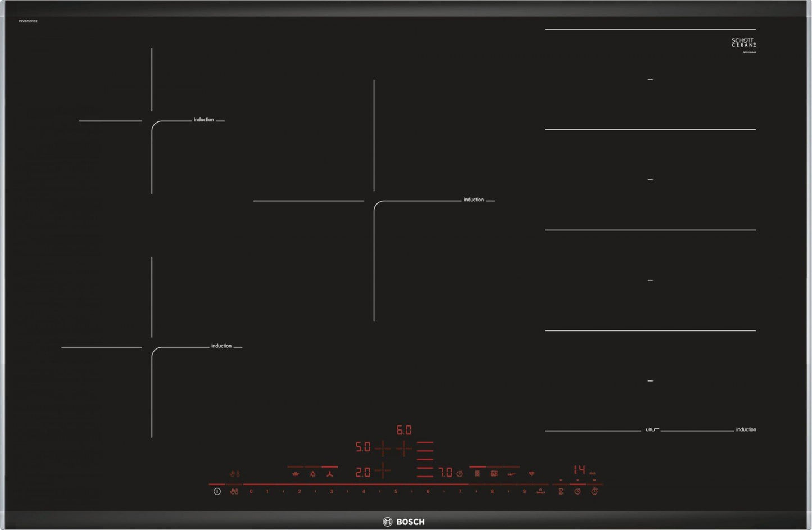
Task: Select the zone showing power level 6.0
Action: point(403,430)
